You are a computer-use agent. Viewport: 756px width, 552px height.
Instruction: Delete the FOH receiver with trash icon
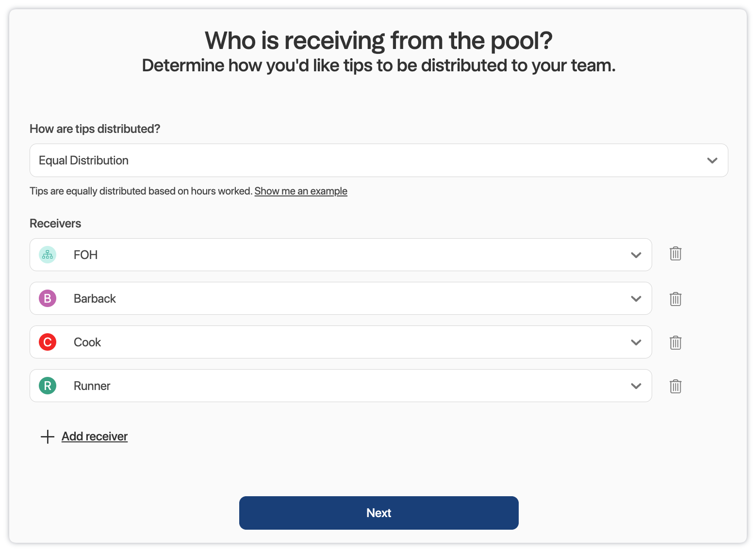tap(675, 254)
